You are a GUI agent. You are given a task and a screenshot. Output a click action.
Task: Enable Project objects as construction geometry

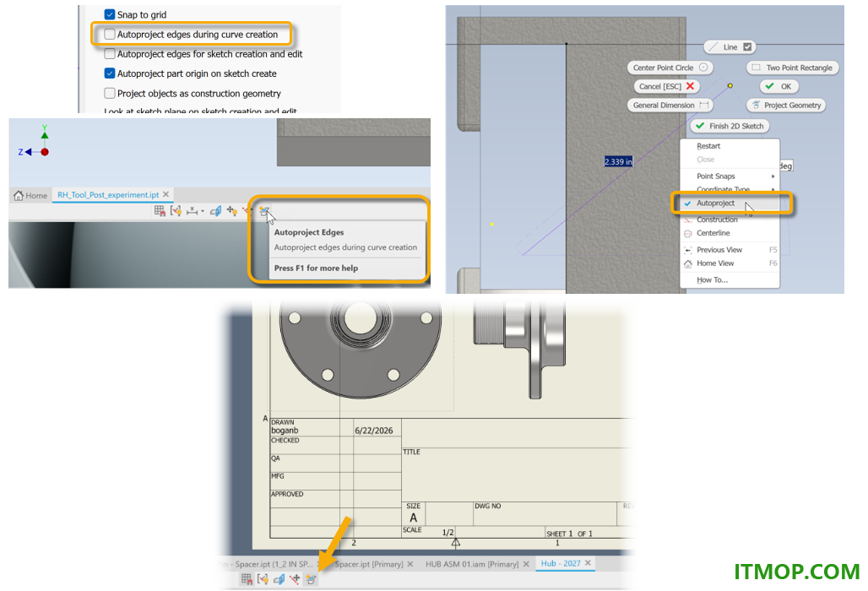110,93
